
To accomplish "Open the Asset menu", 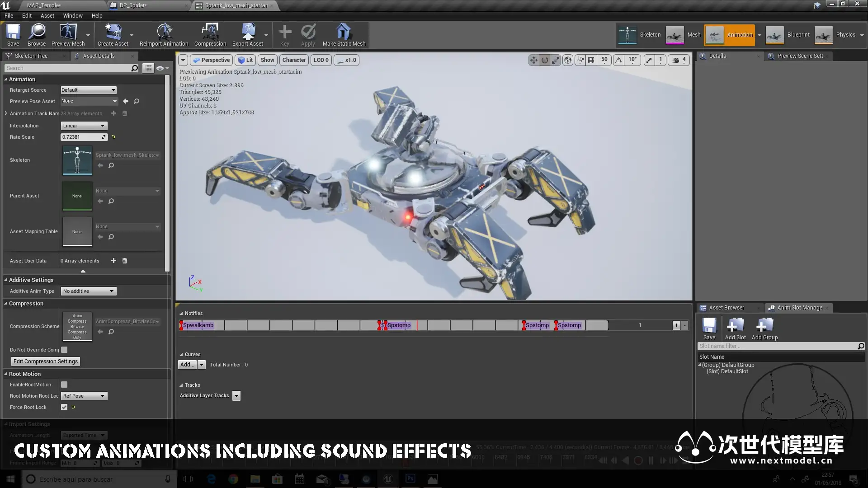I will (47, 15).
